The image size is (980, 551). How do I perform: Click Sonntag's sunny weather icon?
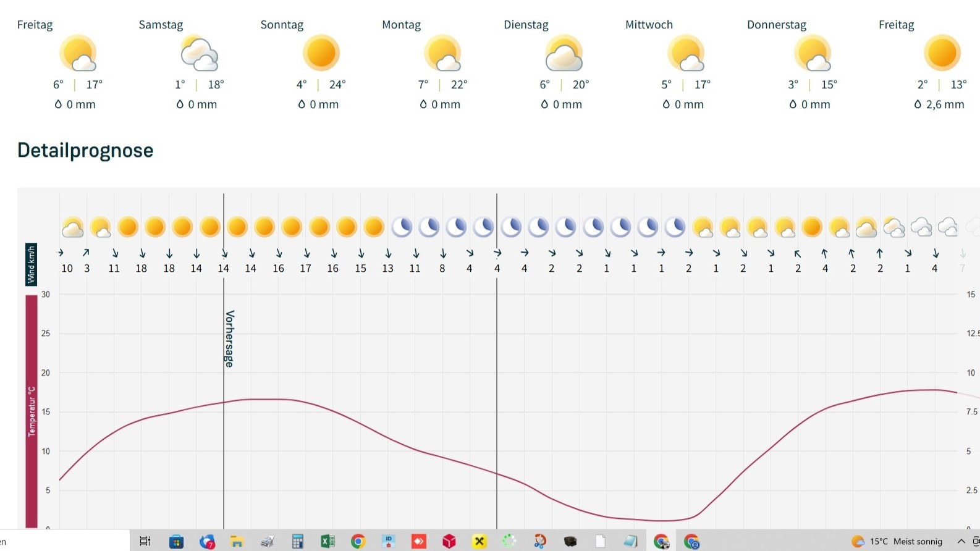pos(321,53)
